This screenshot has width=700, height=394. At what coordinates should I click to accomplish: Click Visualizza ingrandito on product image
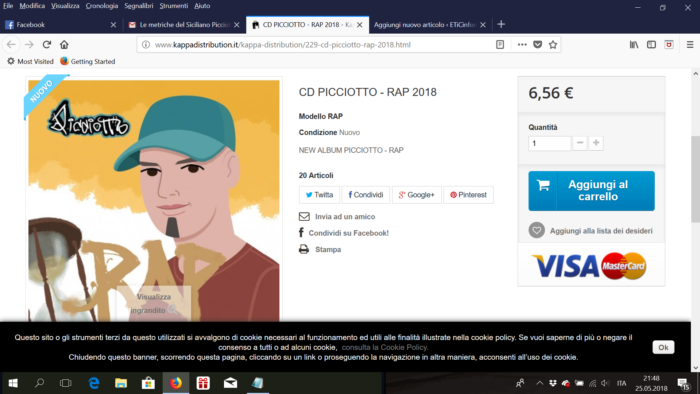click(154, 303)
